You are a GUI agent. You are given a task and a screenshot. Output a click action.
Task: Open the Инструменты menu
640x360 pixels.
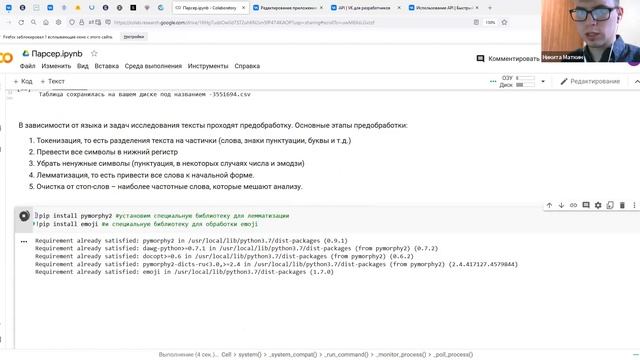(x=208, y=66)
